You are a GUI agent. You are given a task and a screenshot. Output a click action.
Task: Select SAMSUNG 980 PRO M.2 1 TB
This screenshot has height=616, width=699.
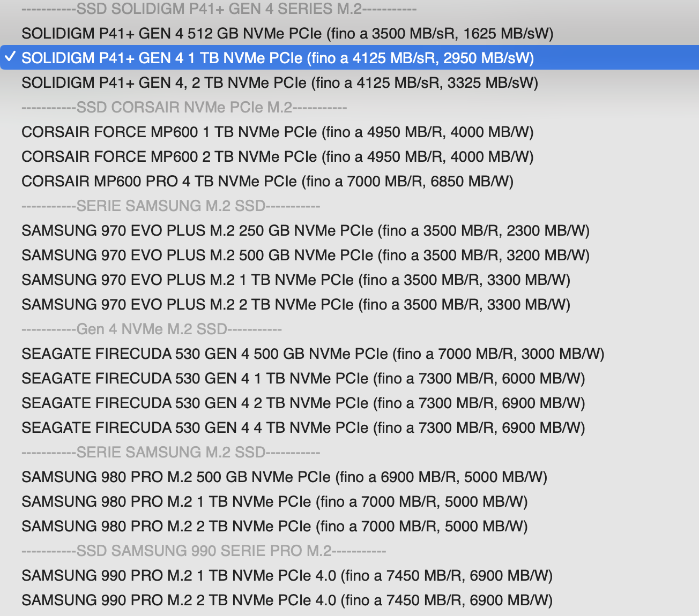349,501
